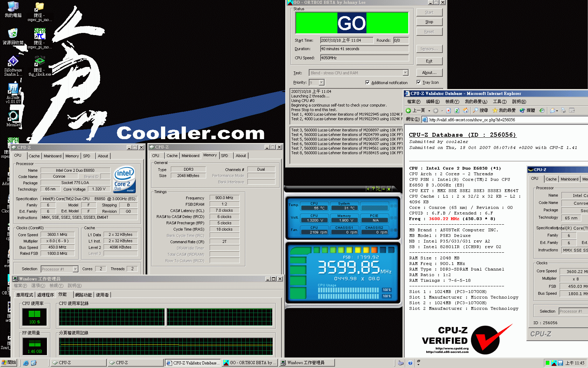This screenshot has height=368, width=588.
Task: Click the Windows Task Manager taskbar button
Action: pyautogui.click(x=307, y=363)
